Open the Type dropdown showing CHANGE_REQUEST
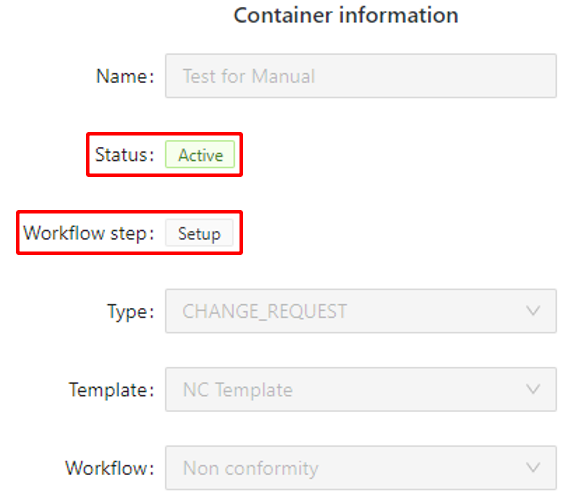 (361, 311)
